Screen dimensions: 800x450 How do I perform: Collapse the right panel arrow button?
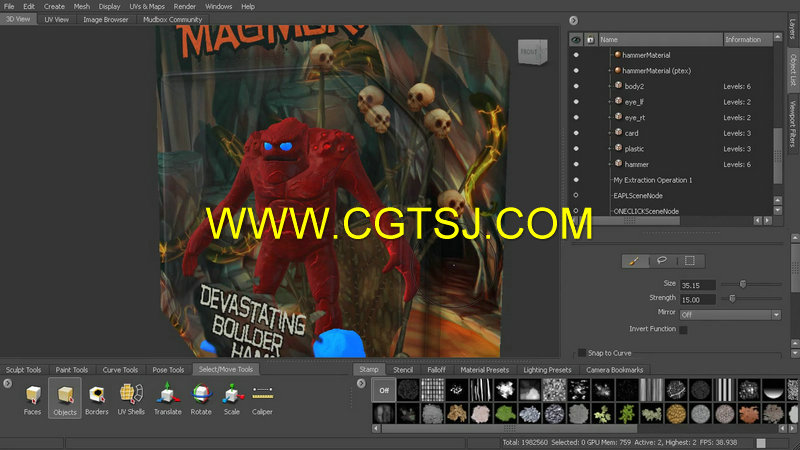tap(573, 20)
